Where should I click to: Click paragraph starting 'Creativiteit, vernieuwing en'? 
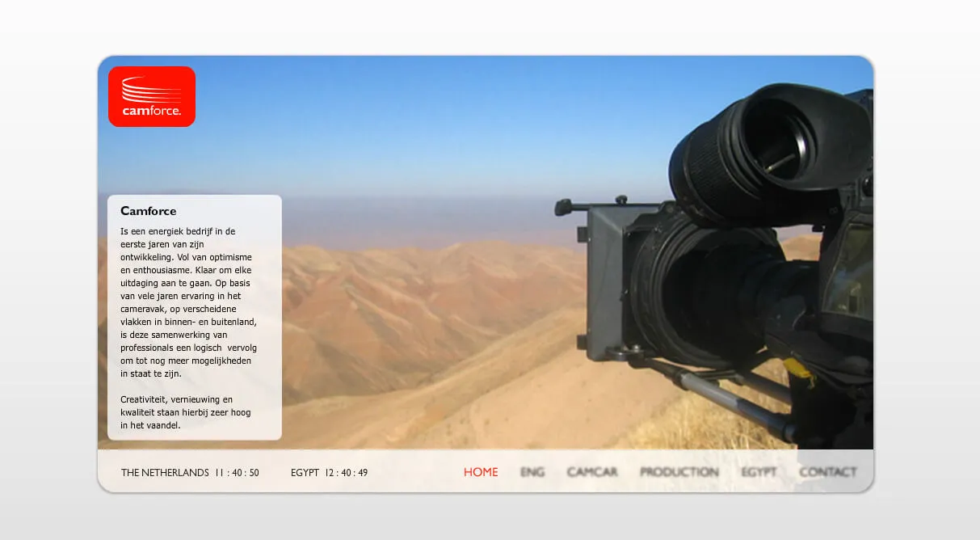186,412
